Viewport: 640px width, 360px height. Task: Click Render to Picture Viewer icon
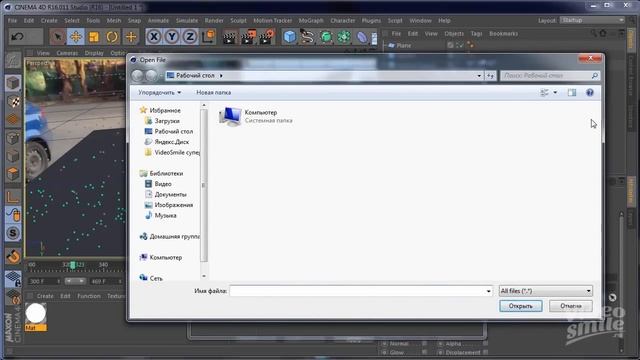[248, 37]
